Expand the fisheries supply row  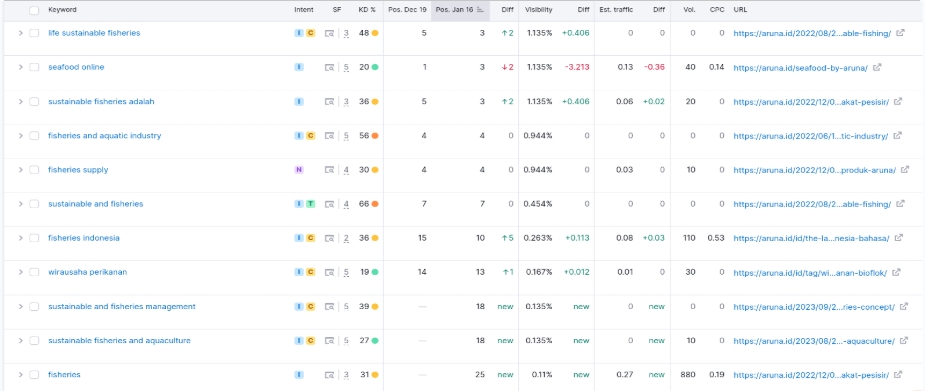coord(21,170)
